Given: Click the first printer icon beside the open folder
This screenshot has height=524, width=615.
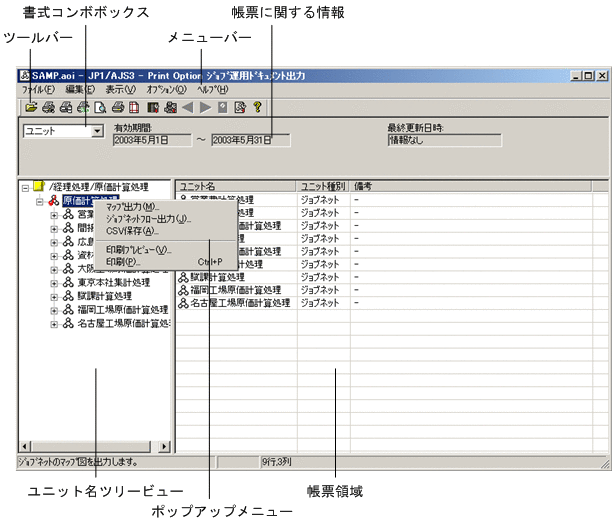Looking at the screenshot, I should 49,107.
